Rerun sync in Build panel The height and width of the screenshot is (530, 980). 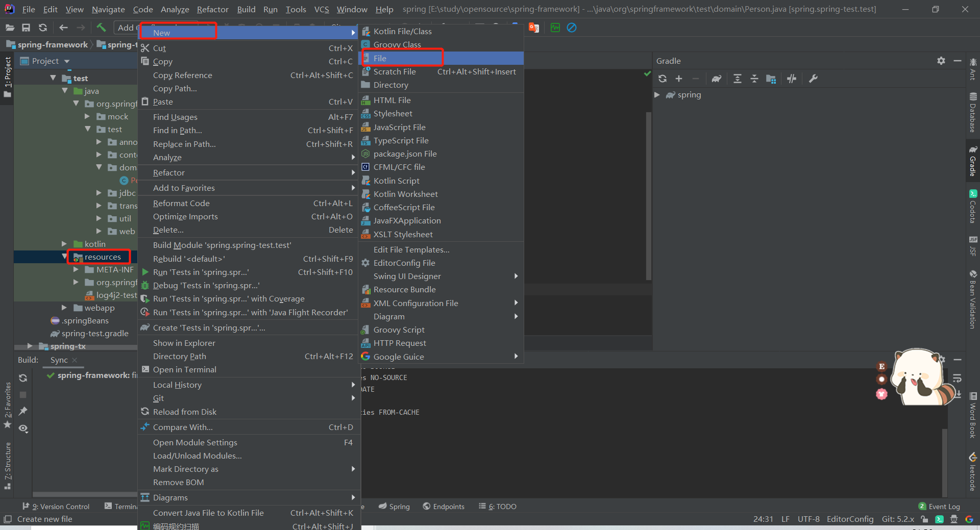coord(23,378)
